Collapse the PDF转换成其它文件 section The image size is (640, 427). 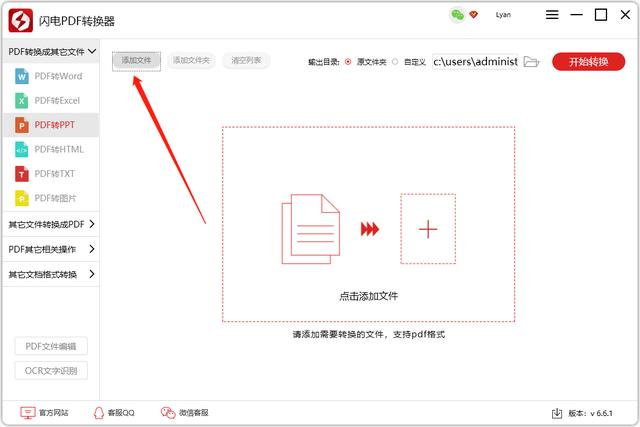(51, 51)
